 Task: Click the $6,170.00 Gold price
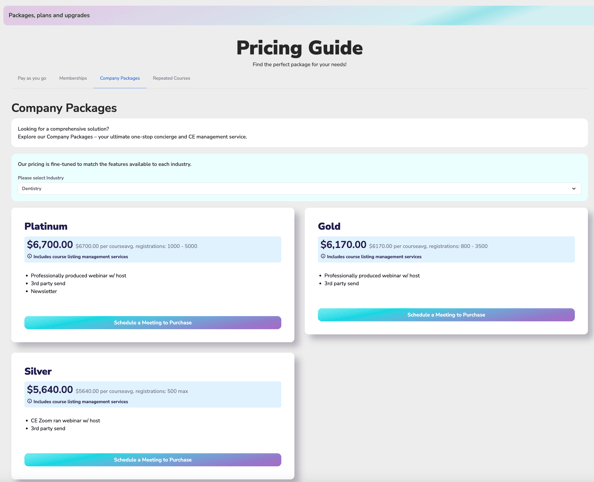click(x=343, y=245)
